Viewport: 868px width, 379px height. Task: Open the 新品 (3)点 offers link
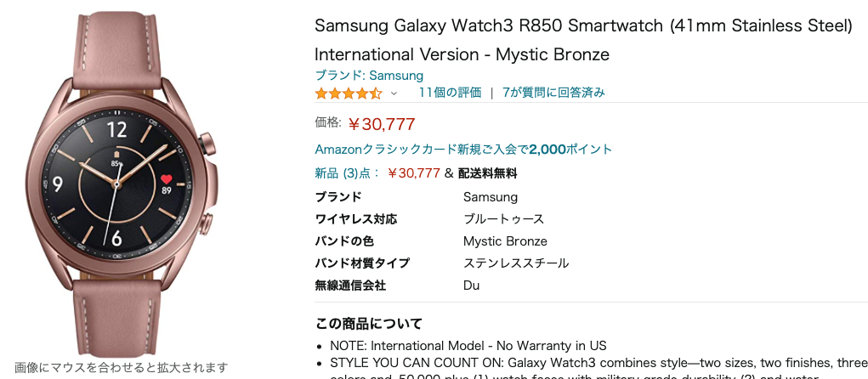point(348,173)
